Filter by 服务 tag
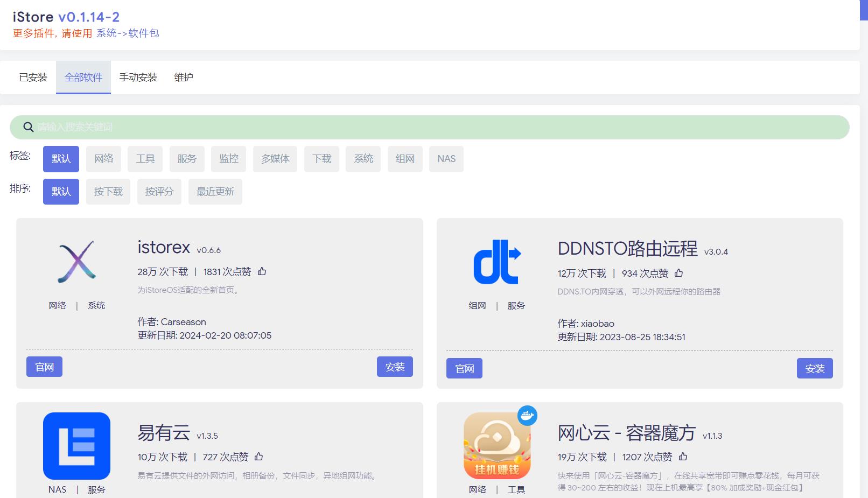This screenshot has height=498, width=868. [187, 159]
